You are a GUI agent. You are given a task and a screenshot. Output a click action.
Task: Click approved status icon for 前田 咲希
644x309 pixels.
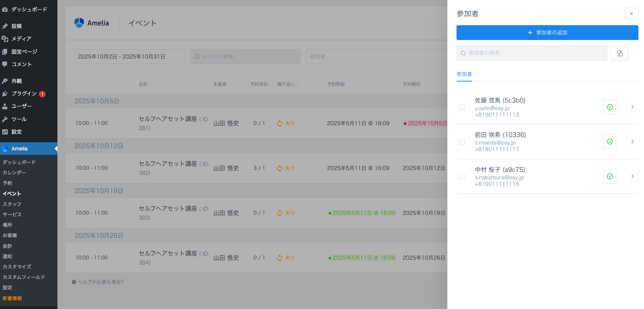click(610, 142)
